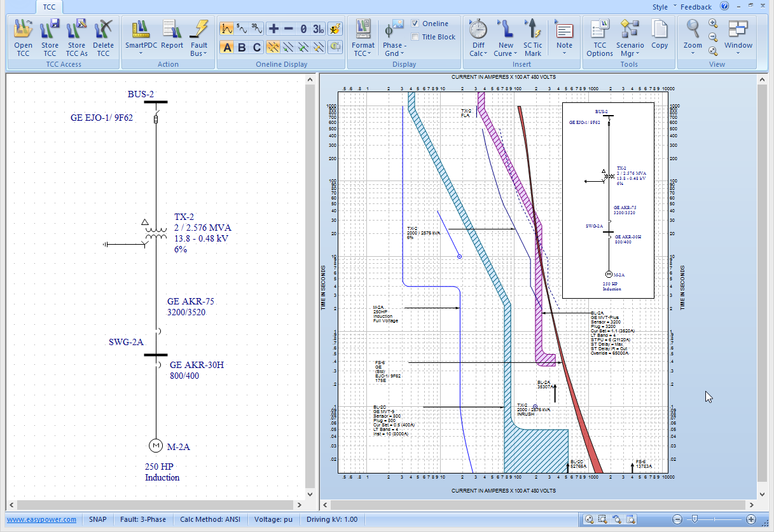Open the Report tool
This screenshot has width=774, height=532.
172,38
